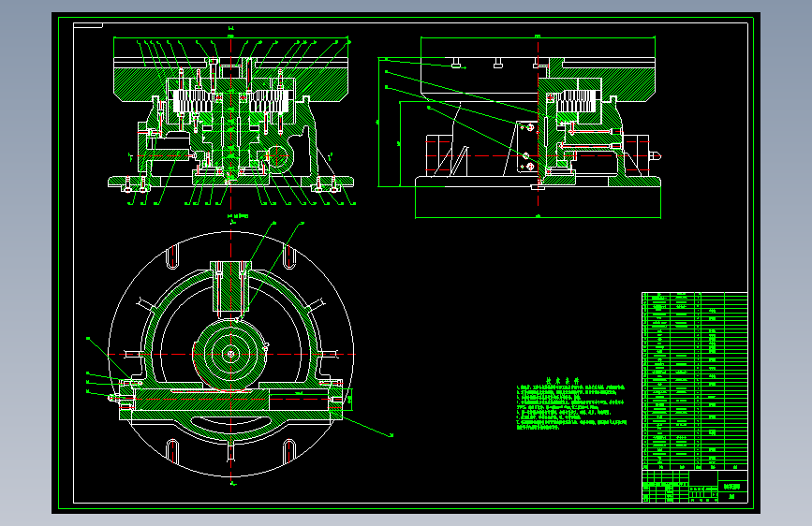Select the green technical requirements notes paragraph

pyautogui.click(x=571, y=407)
